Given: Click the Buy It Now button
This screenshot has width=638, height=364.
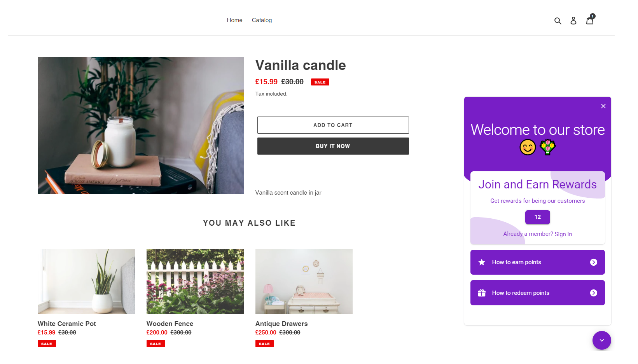Looking at the screenshot, I should tap(333, 146).
